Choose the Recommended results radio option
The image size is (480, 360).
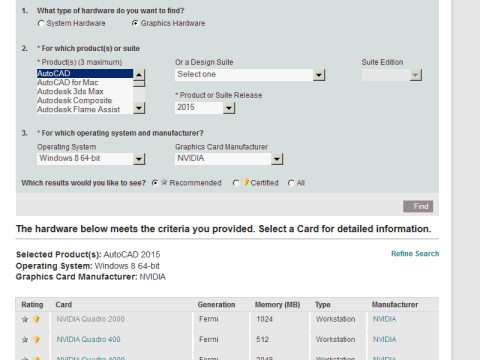[x=155, y=183]
